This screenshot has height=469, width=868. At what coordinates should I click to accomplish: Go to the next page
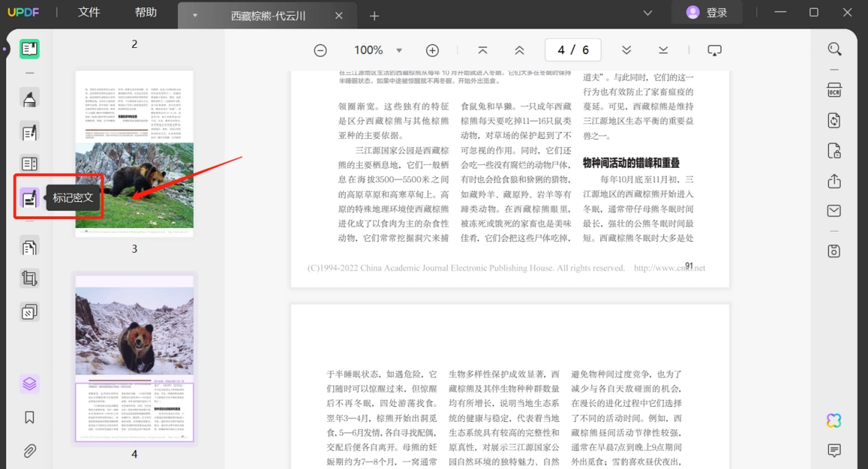point(626,50)
